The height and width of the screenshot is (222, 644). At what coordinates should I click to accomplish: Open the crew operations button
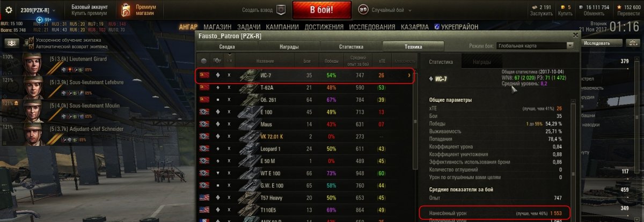11,43
